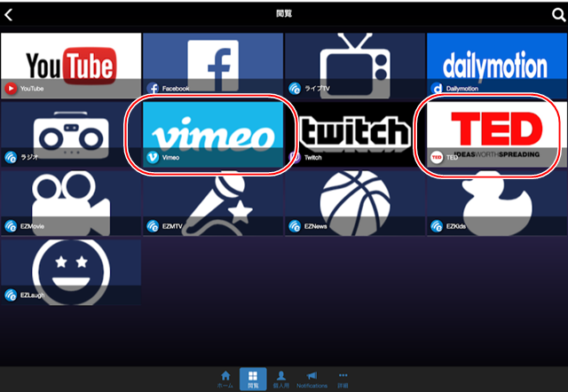Open the YouTube channel tile
568x392 pixels.
(x=71, y=66)
